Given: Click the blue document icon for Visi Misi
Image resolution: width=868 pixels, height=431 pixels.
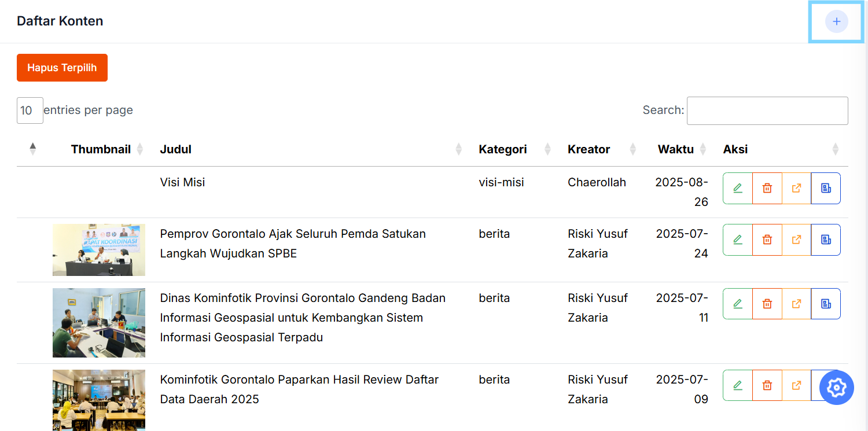Looking at the screenshot, I should [x=826, y=188].
